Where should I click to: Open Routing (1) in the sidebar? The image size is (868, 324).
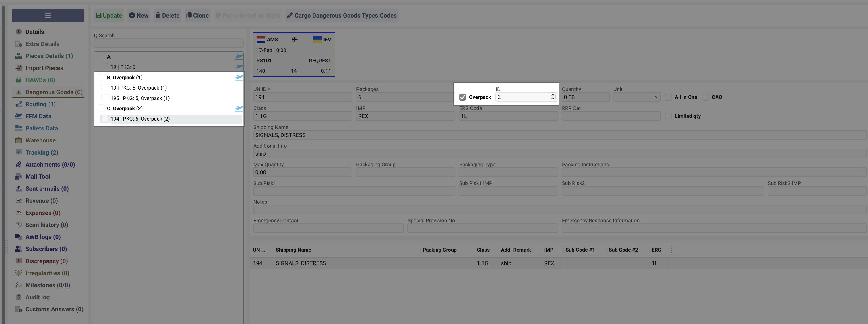click(x=40, y=104)
